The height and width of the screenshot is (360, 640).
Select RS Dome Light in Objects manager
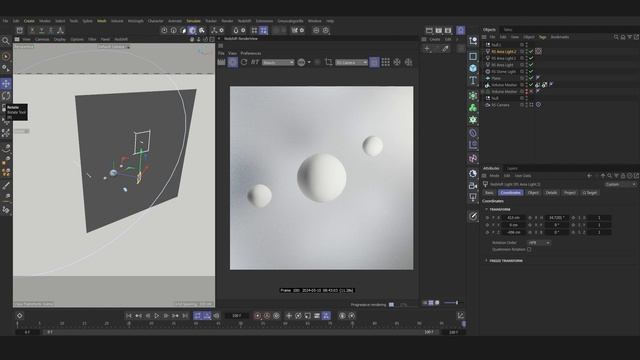click(504, 71)
